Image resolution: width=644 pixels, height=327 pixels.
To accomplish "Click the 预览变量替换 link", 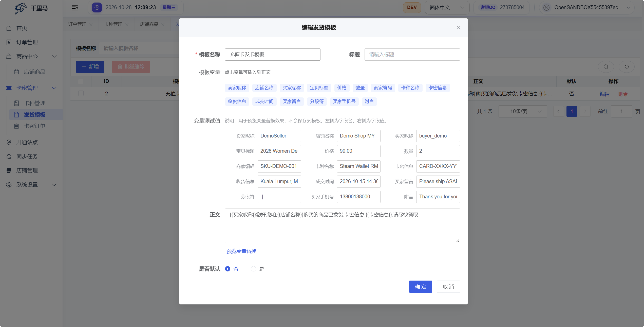I will coord(241,251).
